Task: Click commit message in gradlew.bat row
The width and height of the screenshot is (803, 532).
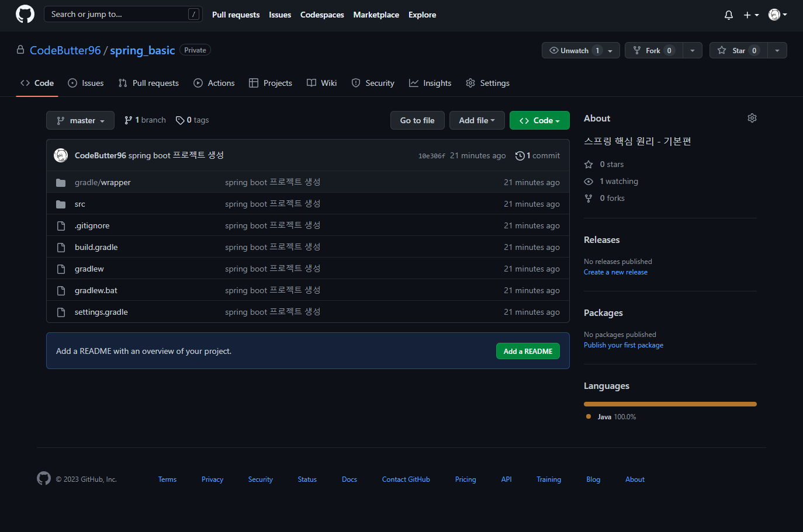Action: 273,290
